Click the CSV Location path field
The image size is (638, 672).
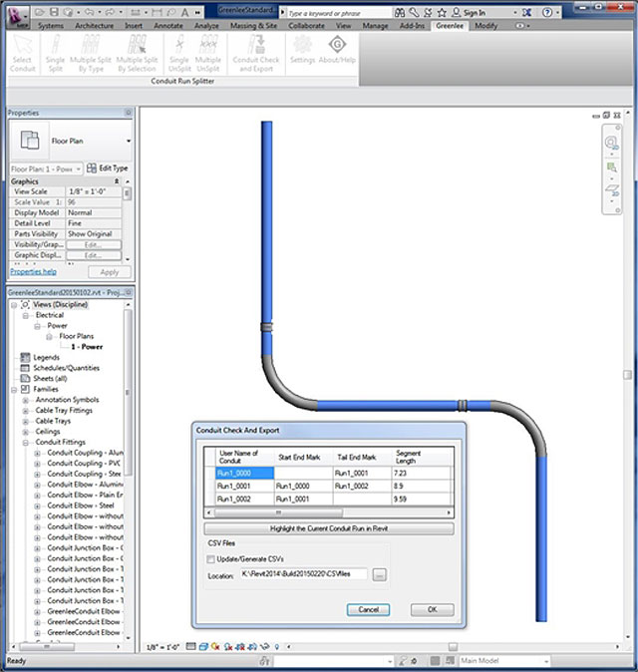(303, 574)
